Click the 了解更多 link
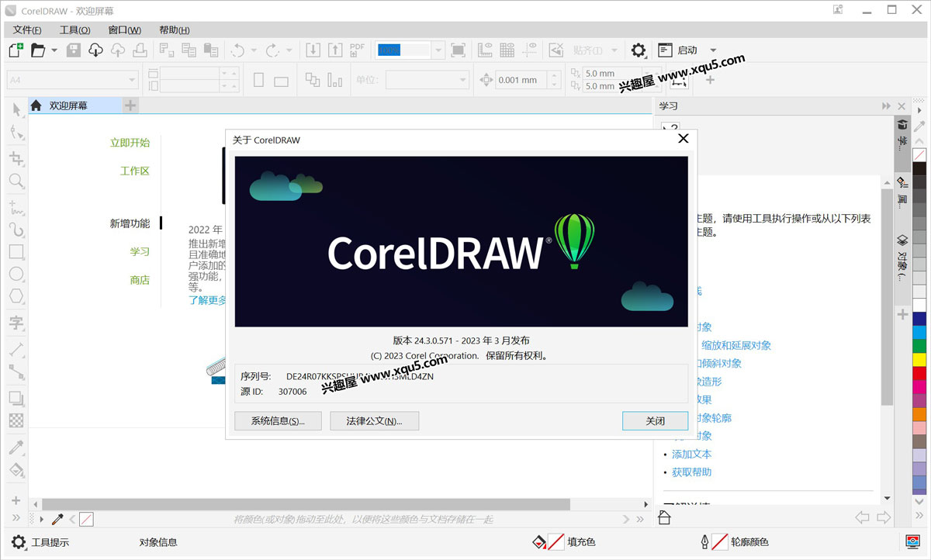This screenshot has height=560, width=931. pos(208,300)
